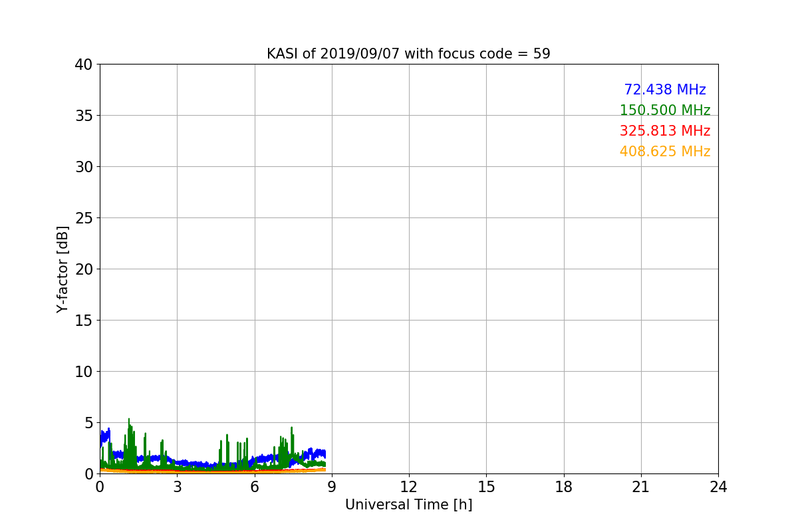Click y-axis tick label 25
This screenshot has height=532, width=798.
click(x=83, y=218)
